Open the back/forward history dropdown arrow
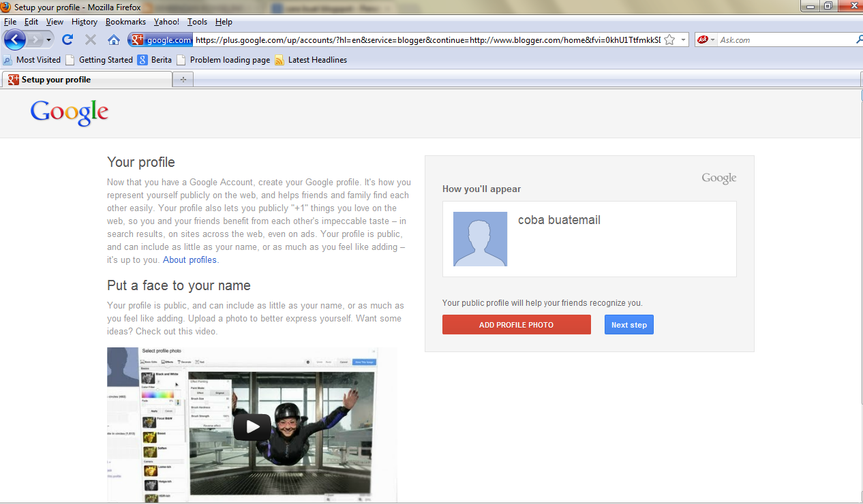The height and width of the screenshot is (504, 863). tap(49, 40)
